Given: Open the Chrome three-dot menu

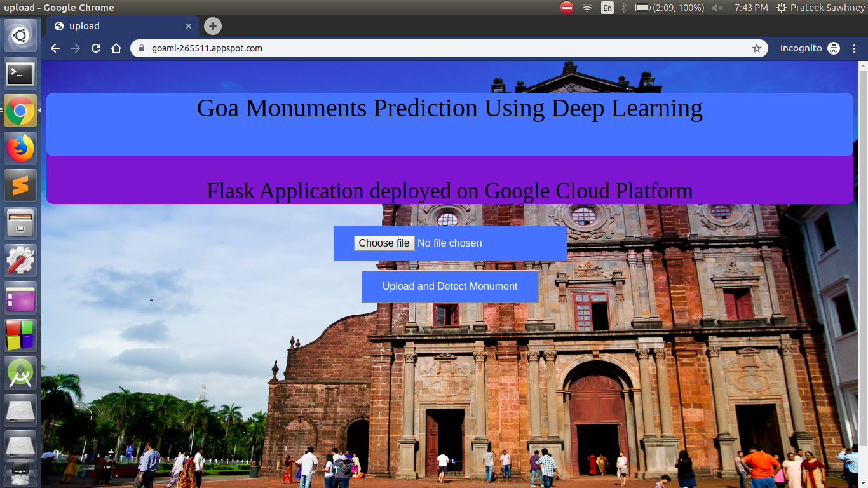Looking at the screenshot, I should pos(854,48).
